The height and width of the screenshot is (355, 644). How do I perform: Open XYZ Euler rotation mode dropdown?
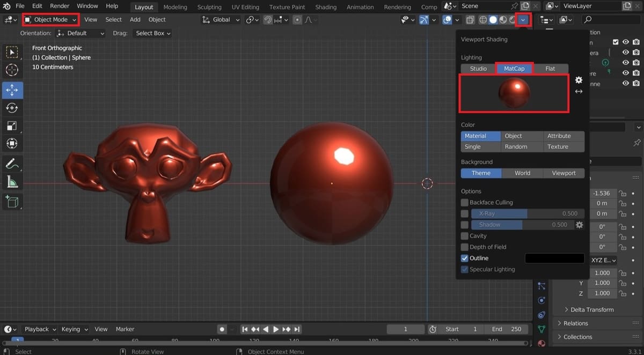603,260
